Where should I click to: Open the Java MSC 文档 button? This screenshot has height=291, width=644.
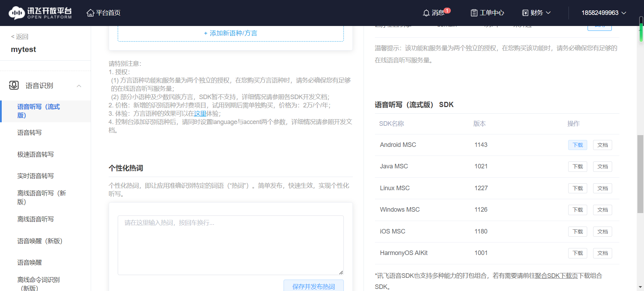pyautogui.click(x=602, y=167)
